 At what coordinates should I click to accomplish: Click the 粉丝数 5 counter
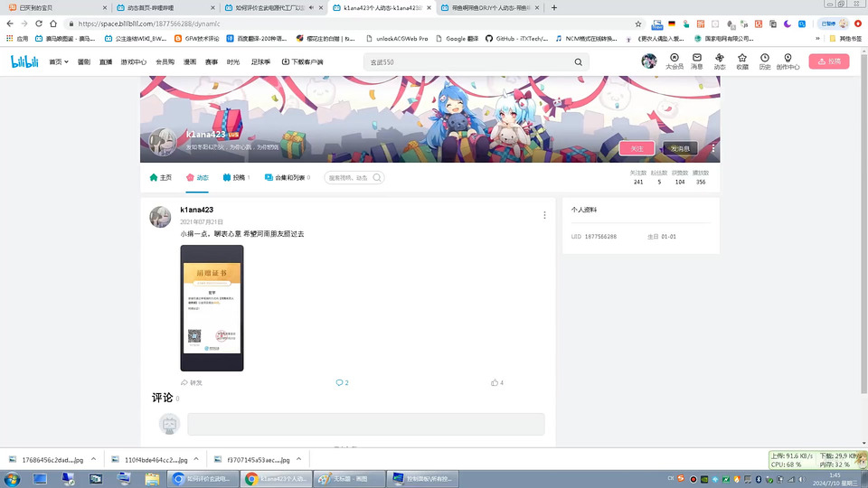(659, 177)
